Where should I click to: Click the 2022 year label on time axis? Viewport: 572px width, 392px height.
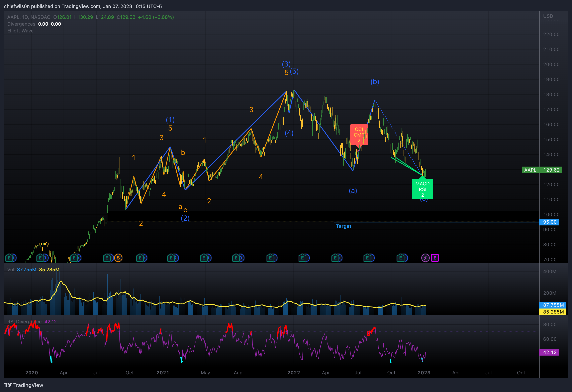coord(294,373)
